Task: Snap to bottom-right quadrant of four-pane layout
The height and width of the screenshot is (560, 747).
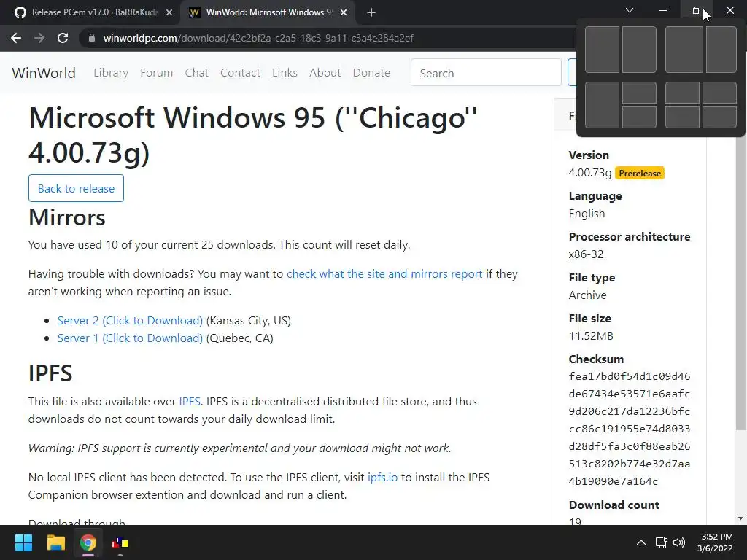Action: coord(719,117)
